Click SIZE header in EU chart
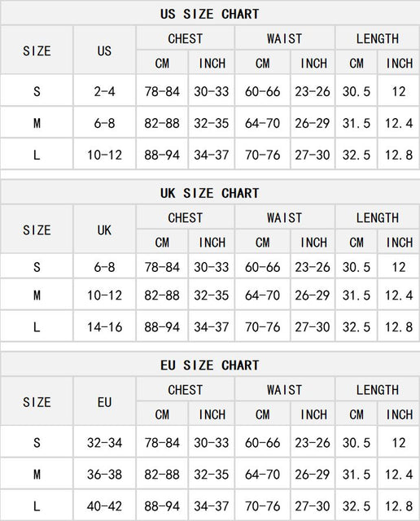 pyautogui.click(x=37, y=402)
